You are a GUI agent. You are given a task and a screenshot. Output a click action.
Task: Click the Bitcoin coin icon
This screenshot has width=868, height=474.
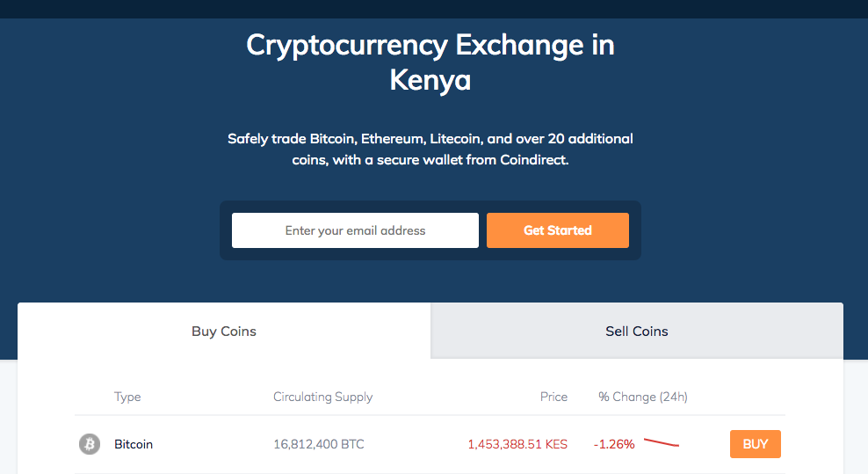[x=89, y=444]
